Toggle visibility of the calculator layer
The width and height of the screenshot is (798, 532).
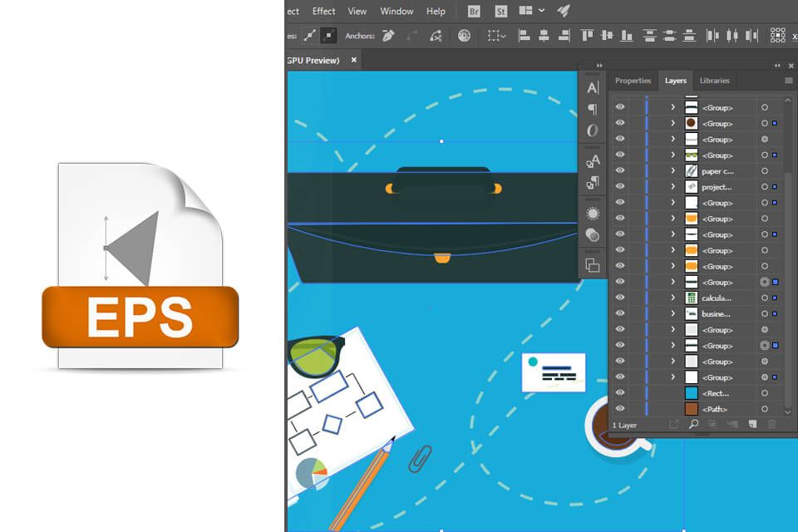(x=620, y=298)
